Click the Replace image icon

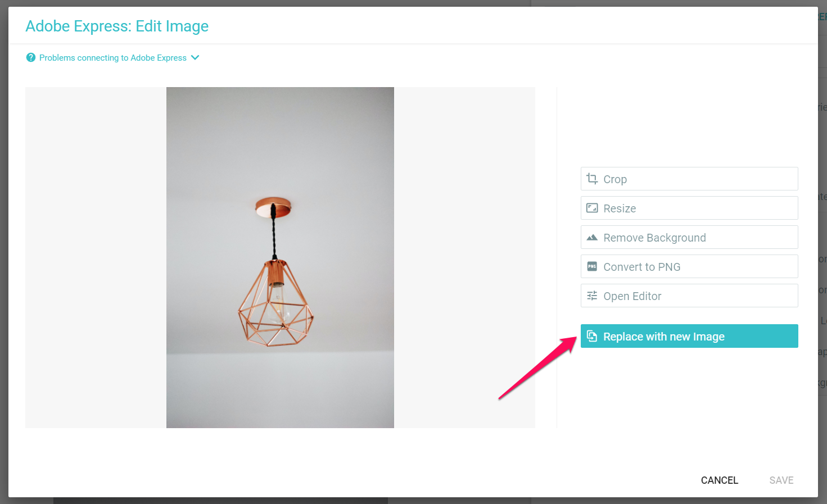coord(592,336)
